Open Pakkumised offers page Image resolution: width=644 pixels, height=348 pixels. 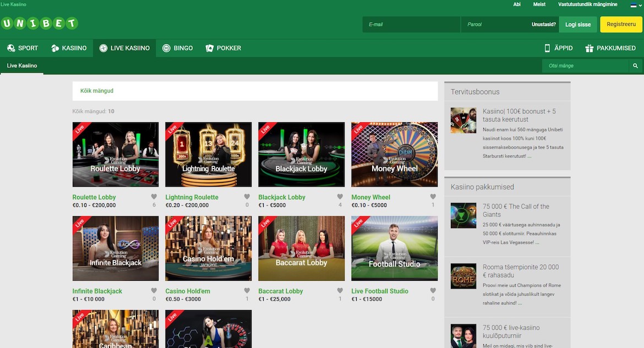click(x=611, y=48)
